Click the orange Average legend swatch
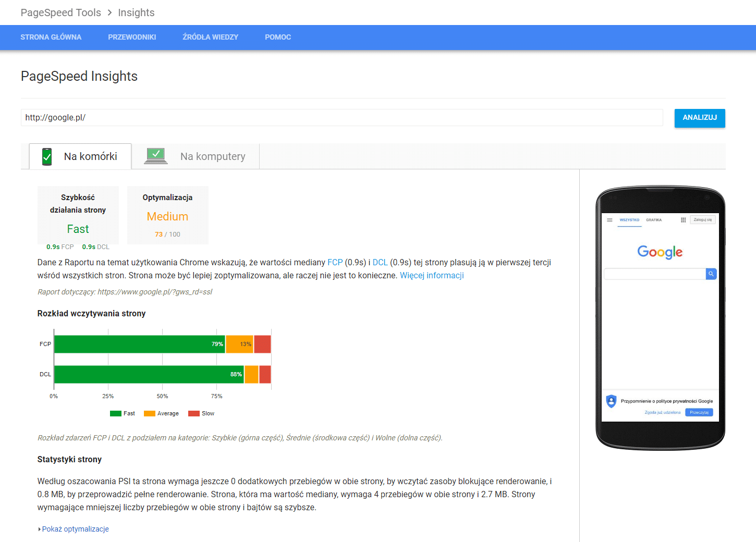Viewport: 756px width, 542px height. pos(150,413)
